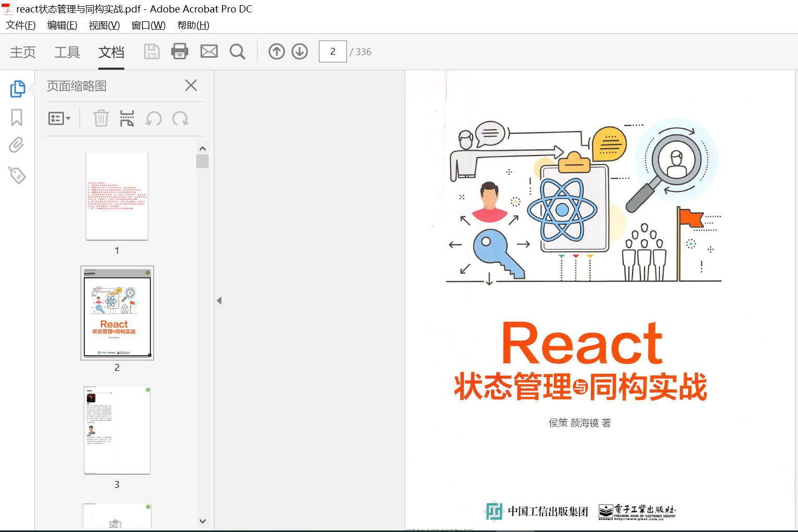The image size is (798, 532).
Task: Select page 1 thumbnail
Action: coord(117,196)
